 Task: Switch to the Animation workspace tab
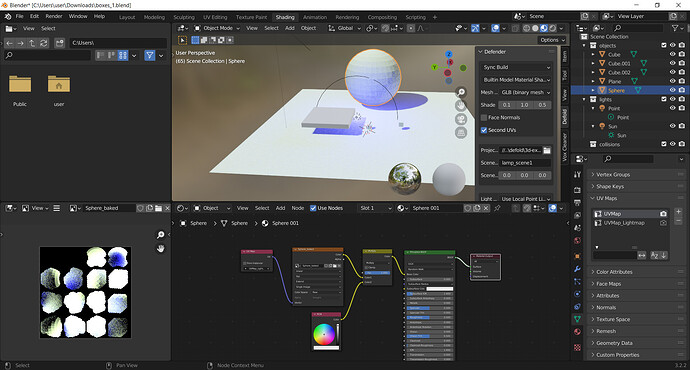point(315,17)
